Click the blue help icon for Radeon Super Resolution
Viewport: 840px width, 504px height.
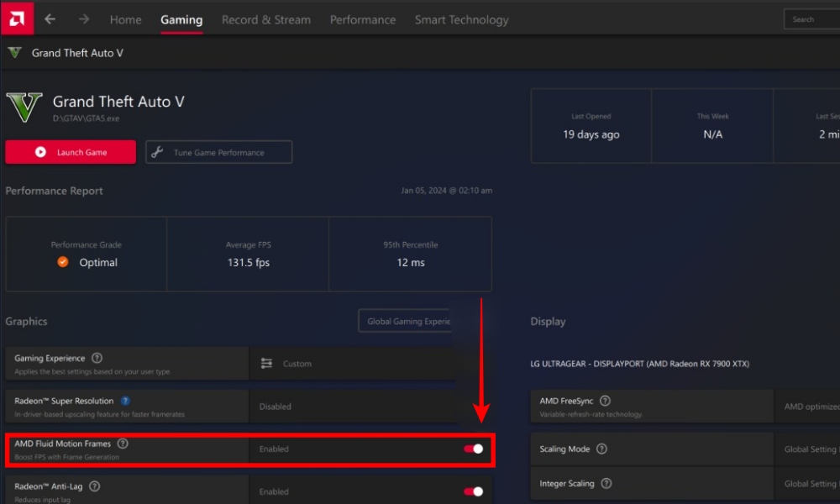pos(125,401)
